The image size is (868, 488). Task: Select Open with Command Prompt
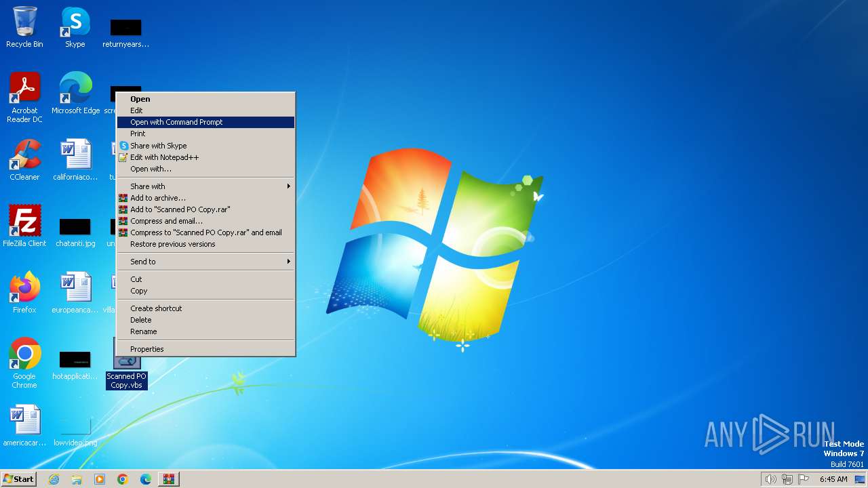pos(205,122)
